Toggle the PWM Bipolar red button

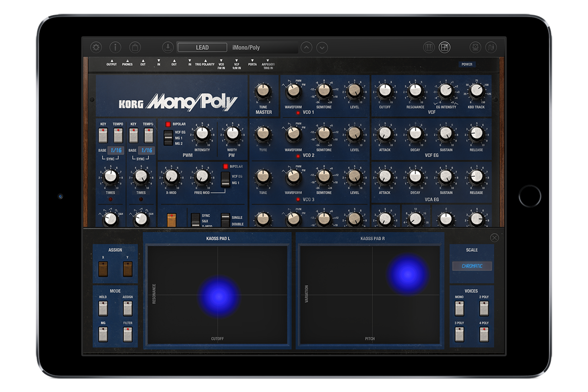tap(168, 124)
